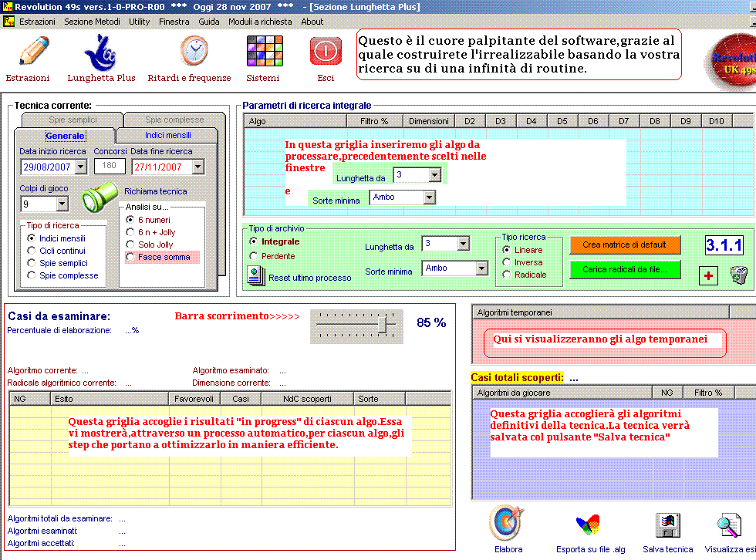
Task: Open the Utility menu
Action: click(139, 22)
